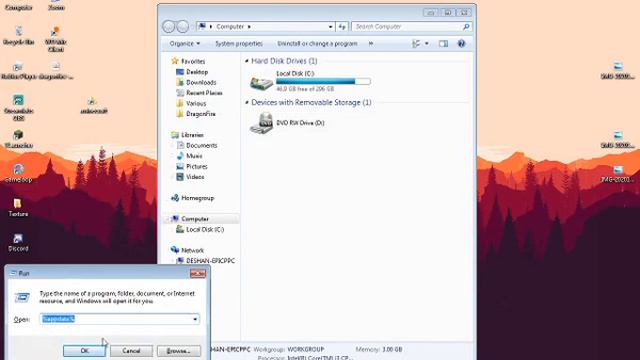Screen dimensions: 640x360
Task: Collapse the Hard Disk Drives group
Action: tap(247, 61)
